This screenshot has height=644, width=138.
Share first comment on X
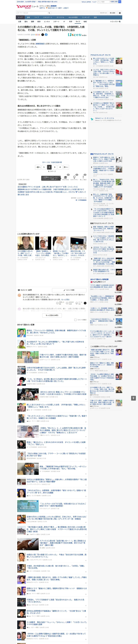(x=85, y=303)
